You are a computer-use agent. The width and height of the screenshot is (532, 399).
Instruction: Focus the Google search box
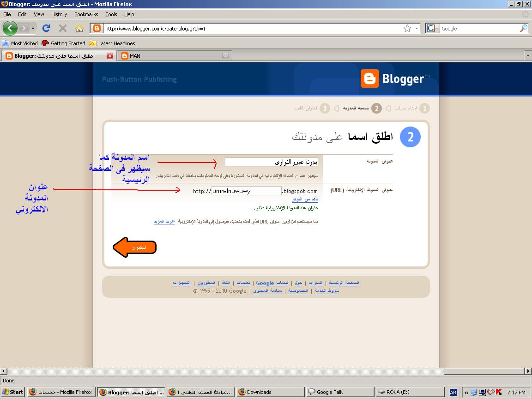[x=480, y=29]
